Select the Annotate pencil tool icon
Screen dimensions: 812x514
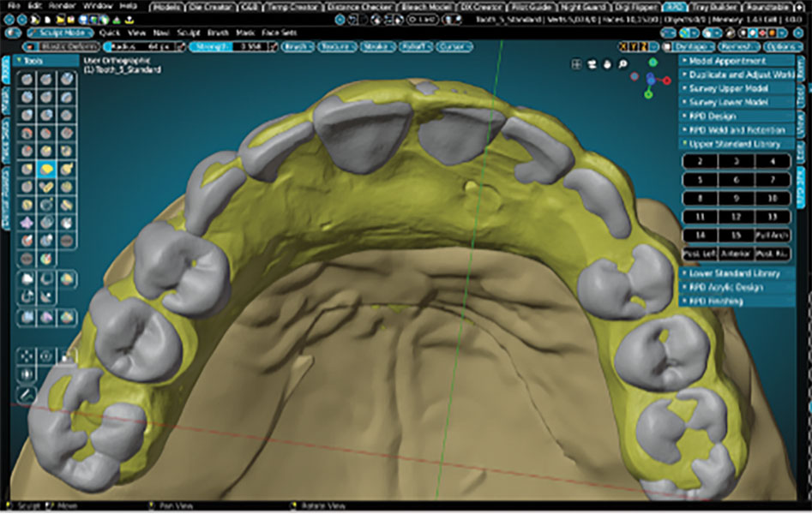pos(27,394)
